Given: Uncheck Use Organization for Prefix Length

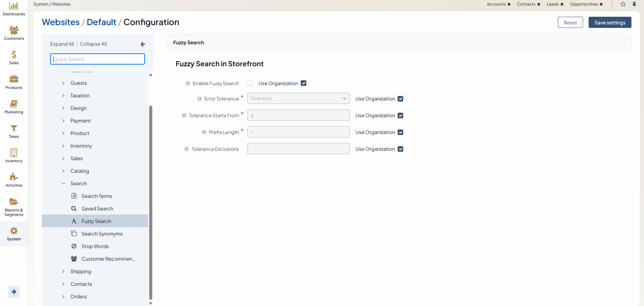Looking at the screenshot, I should coord(400,132).
